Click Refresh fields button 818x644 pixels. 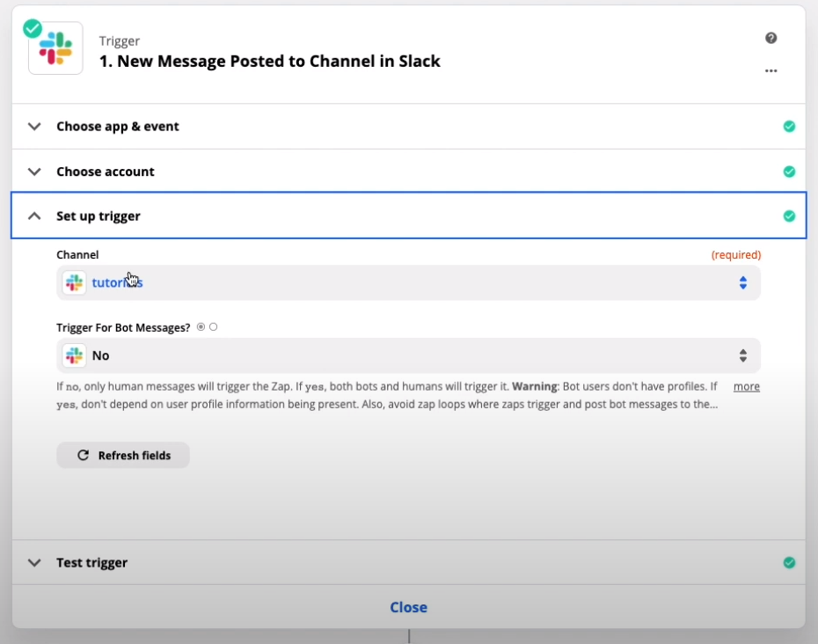(x=123, y=455)
